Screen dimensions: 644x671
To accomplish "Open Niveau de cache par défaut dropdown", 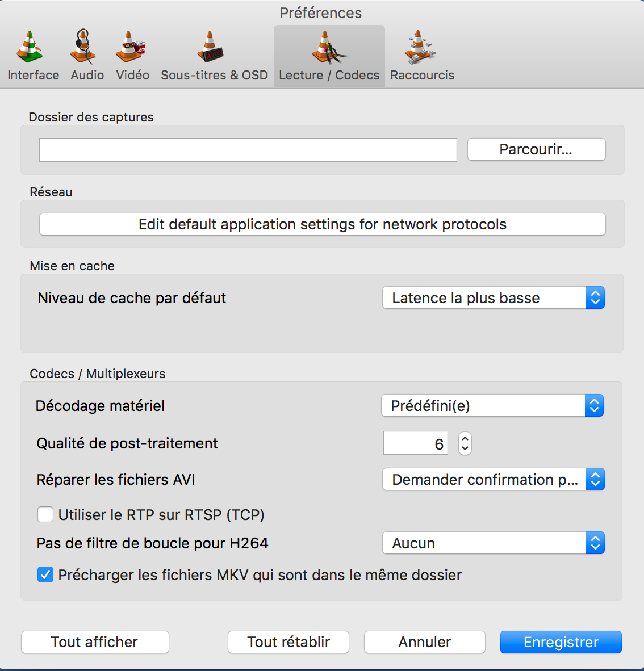I will tap(494, 298).
